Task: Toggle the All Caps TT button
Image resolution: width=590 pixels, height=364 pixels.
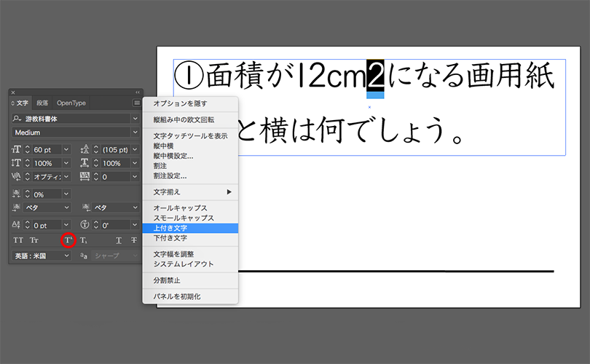Action: pos(18,240)
